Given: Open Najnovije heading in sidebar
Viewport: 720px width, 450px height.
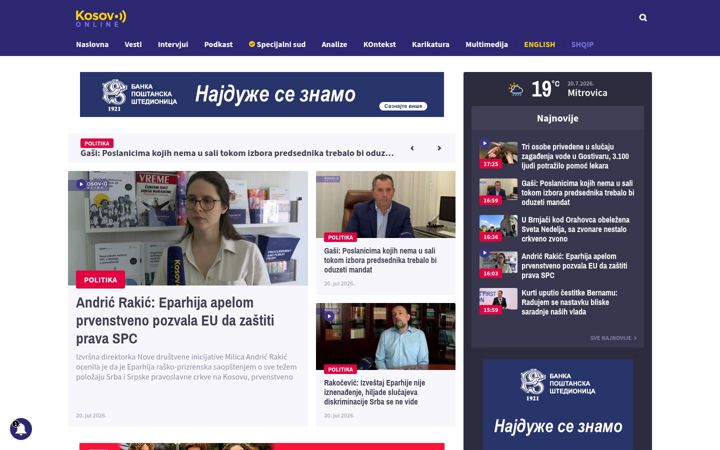Looking at the screenshot, I should [x=557, y=118].
